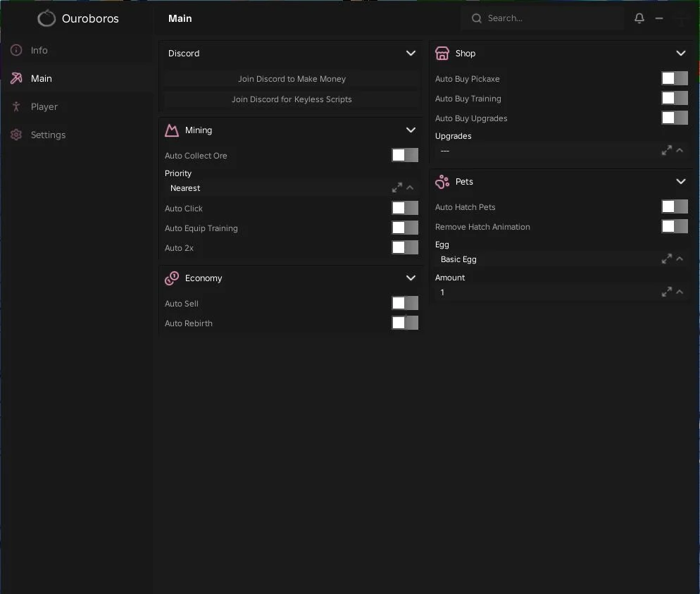Toggle Auto Hatch Pets on
The height and width of the screenshot is (594, 700).
[675, 206]
